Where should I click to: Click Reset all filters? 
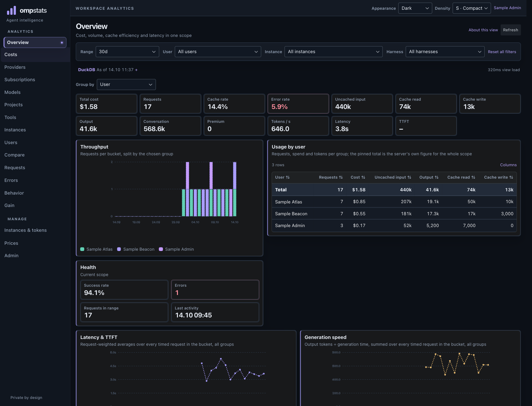pyautogui.click(x=502, y=52)
